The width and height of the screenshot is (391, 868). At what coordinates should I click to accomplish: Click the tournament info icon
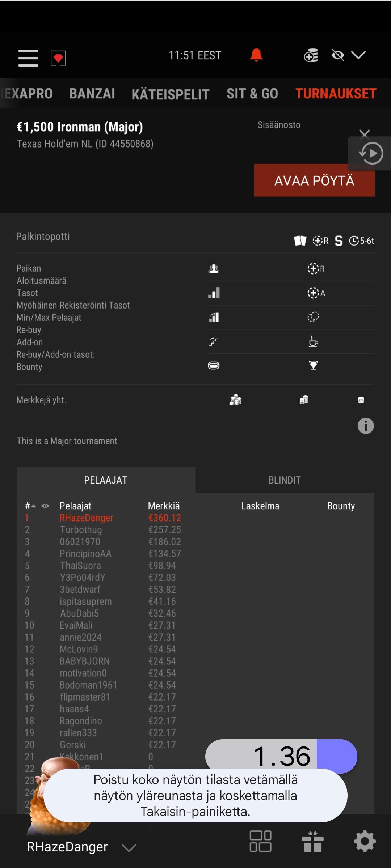366,426
